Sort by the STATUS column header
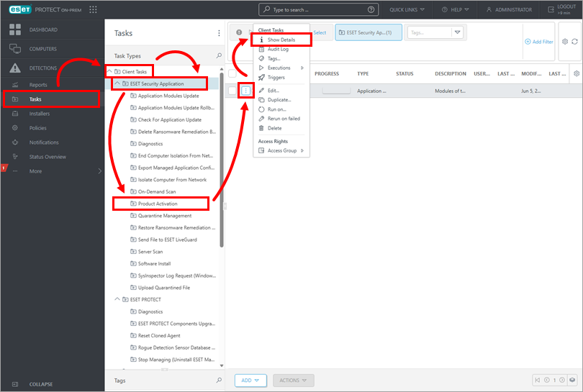Screen dimensions: 583x392 (405, 73)
